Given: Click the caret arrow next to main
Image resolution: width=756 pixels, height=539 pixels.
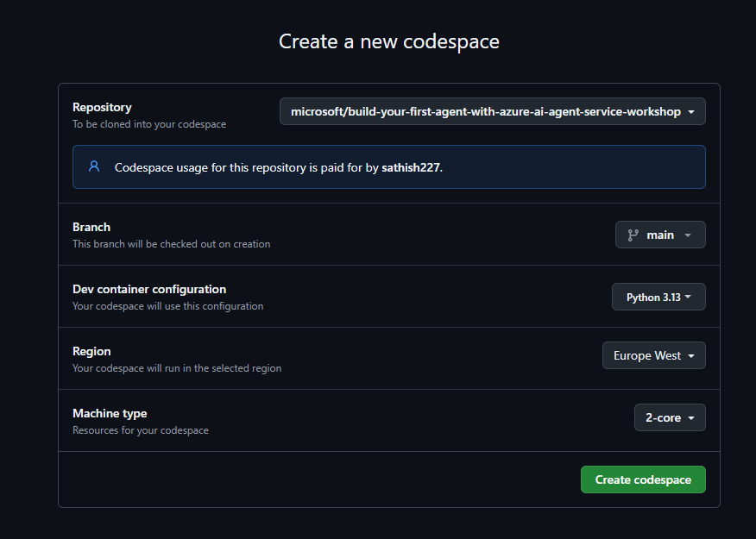Looking at the screenshot, I should click(x=688, y=235).
